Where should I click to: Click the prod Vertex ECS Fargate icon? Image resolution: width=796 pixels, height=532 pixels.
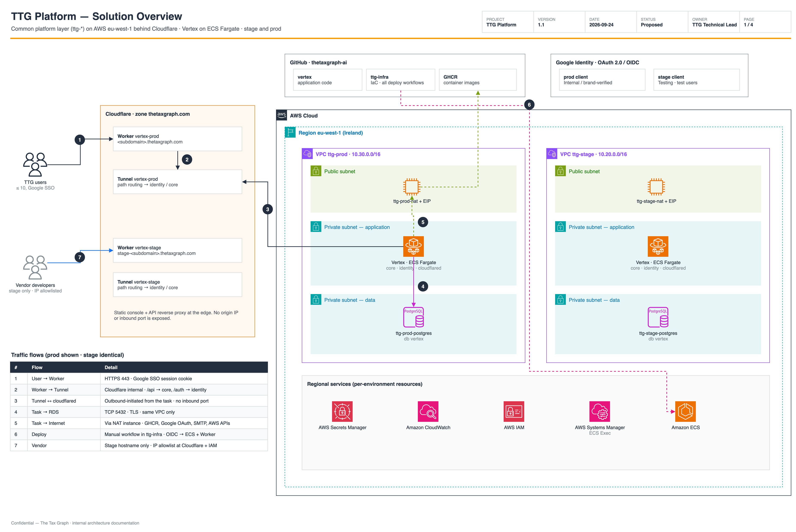point(414,246)
